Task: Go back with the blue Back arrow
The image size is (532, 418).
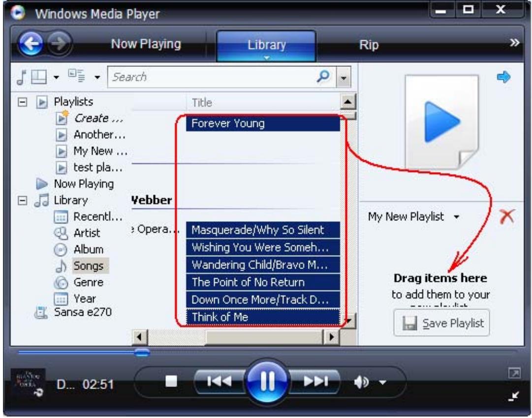Action: tap(31, 43)
